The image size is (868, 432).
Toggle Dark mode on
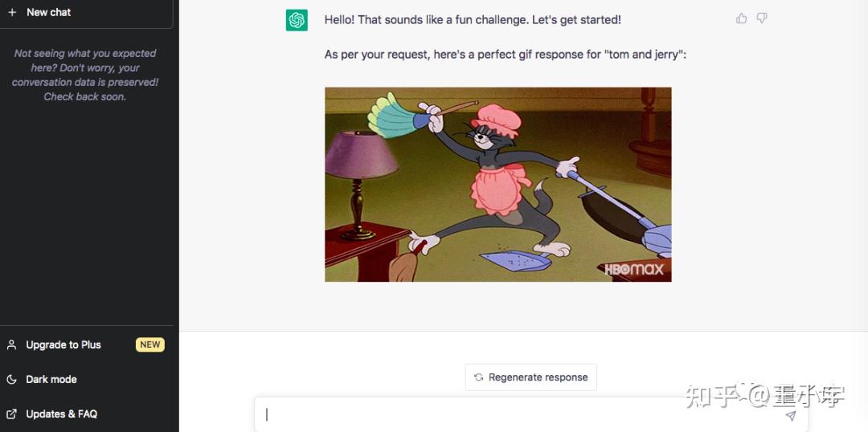[51, 380]
